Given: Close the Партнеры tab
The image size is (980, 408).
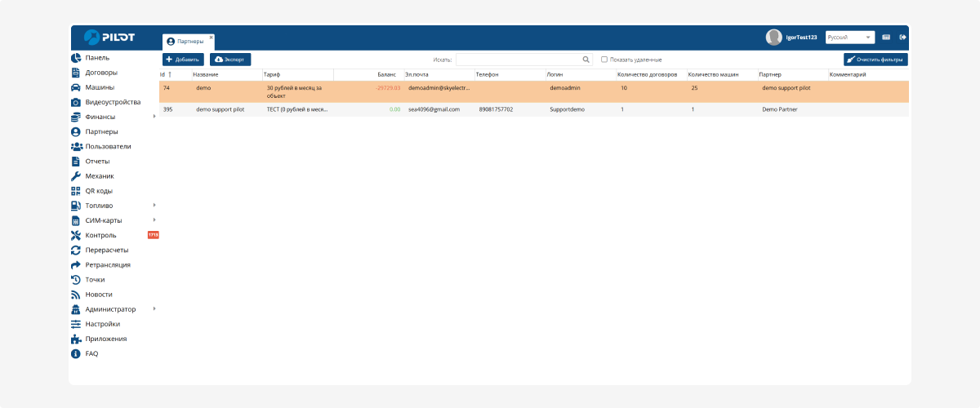Looking at the screenshot, I should [211, 37].
